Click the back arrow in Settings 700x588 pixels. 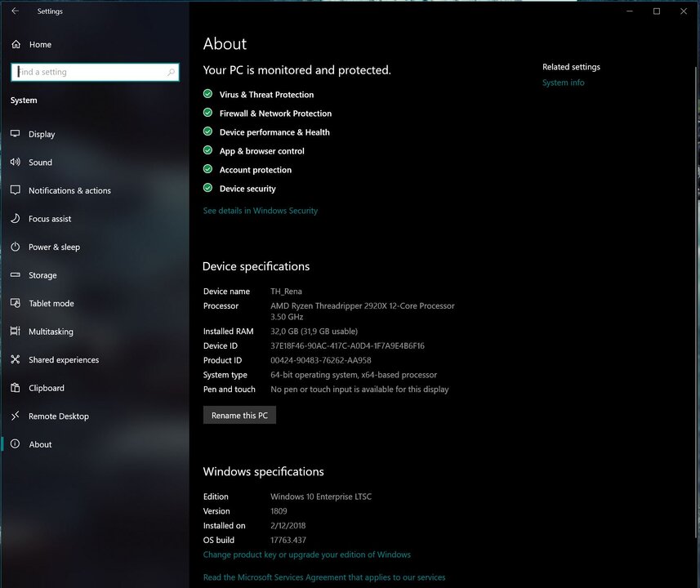[x=16, y=11]
